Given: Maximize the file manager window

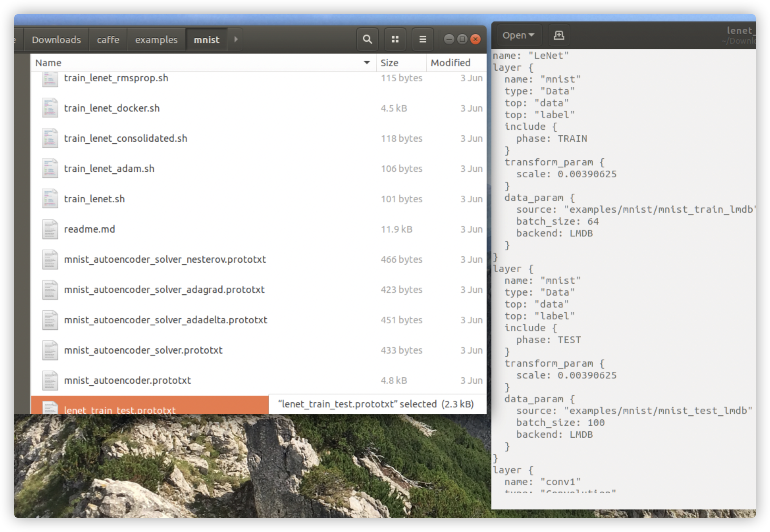Looking at the screenshot, I should pos(462,39).
